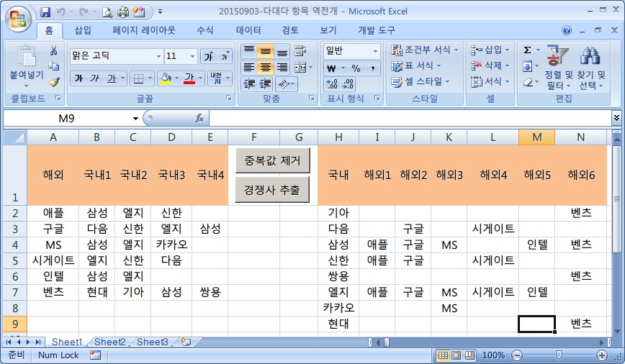Copy selection with the copy icon
The width and height of the screenshot is (625, 364).
point(53,66)
